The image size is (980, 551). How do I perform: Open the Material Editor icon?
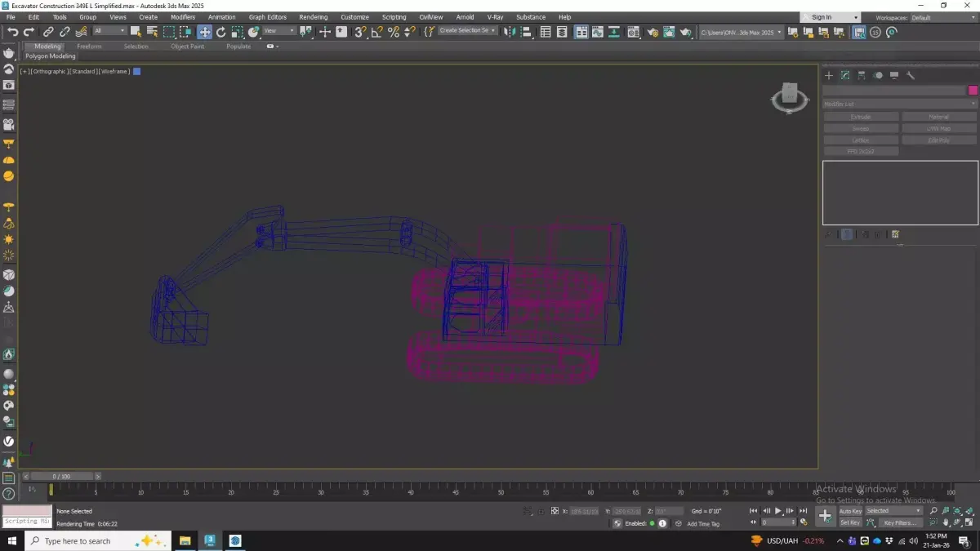(x=633, y=32)
